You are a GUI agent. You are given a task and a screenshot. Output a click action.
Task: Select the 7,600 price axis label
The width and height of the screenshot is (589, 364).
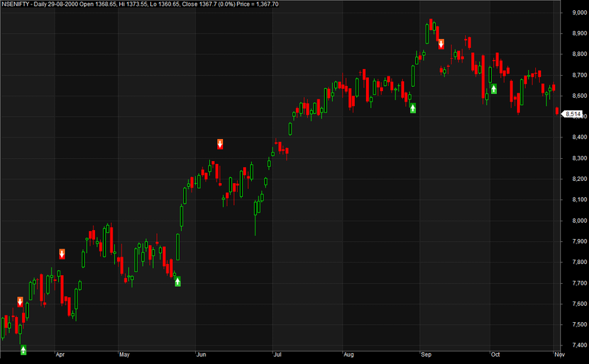(579, 304)
